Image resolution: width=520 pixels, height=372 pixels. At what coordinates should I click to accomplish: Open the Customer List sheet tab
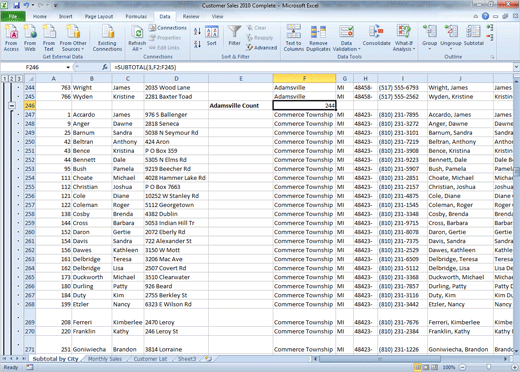150,359
